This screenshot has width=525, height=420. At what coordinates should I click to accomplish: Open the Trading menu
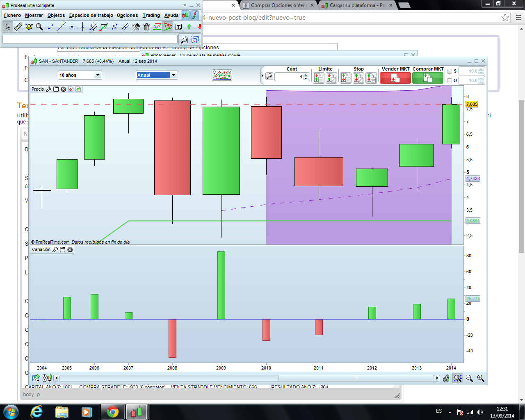click(x=151, y=15)
